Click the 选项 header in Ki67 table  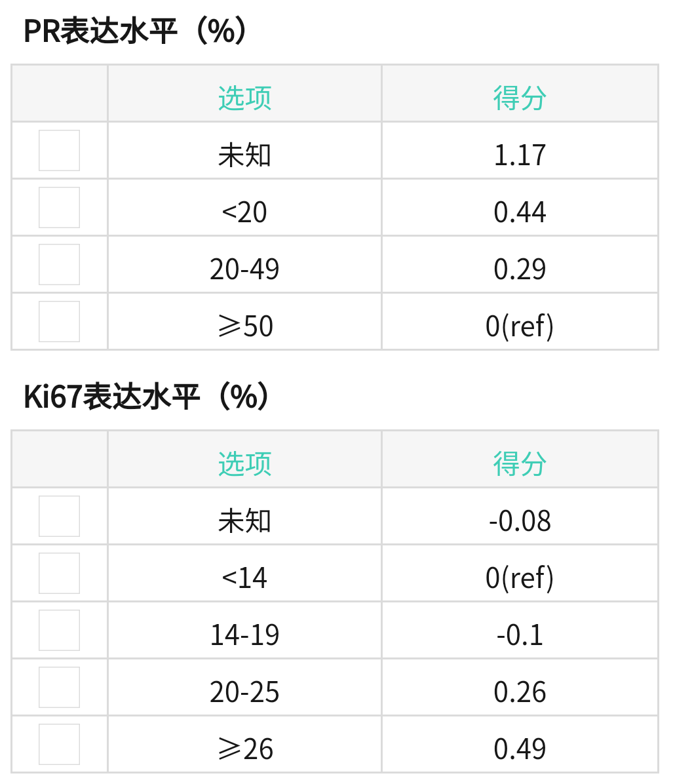point(244,463)
